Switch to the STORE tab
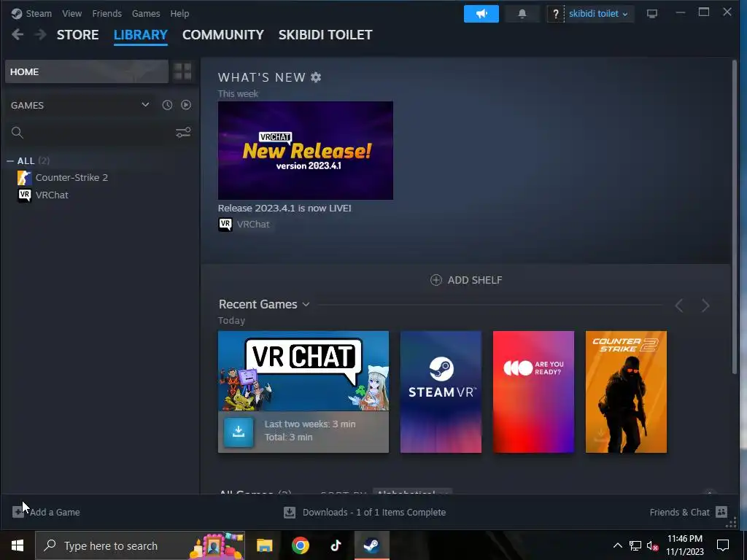The width and height of the screenshot is (747, 560). tap(77, 35)
